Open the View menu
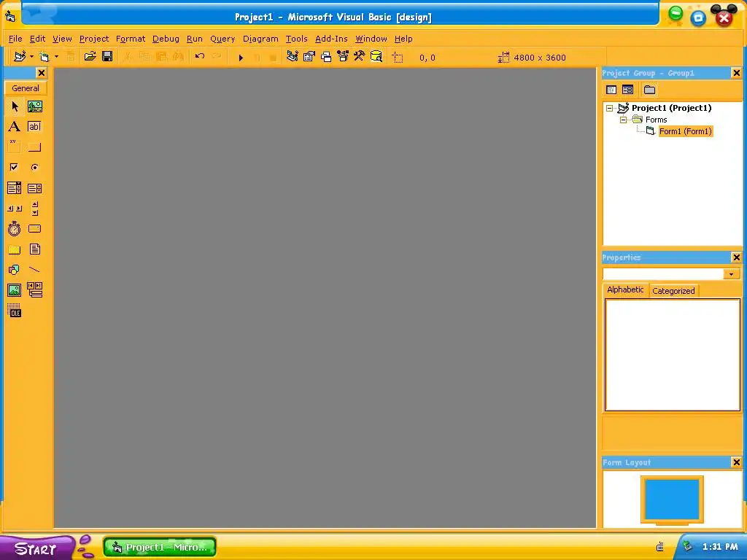747x560 pixels. [x=62, y=39]
